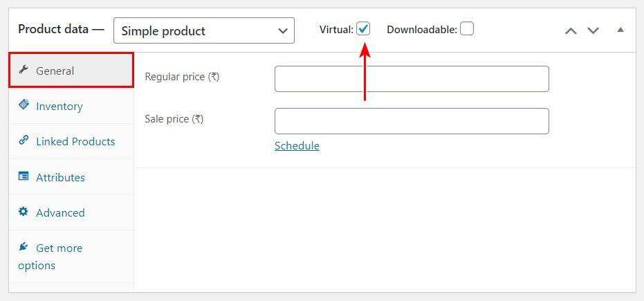Click the Linked Products chain icon
This screenshot has width=644, height=301.
pos(24,140)
